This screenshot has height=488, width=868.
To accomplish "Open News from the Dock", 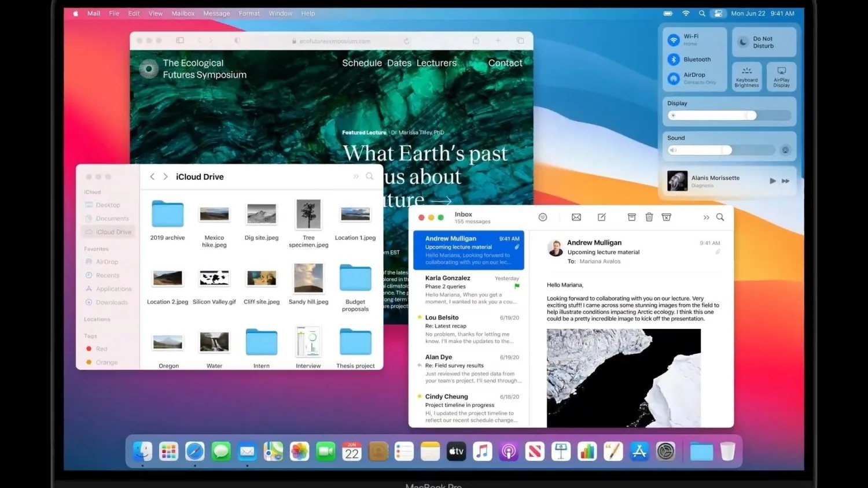I will (x=535, y=451).
